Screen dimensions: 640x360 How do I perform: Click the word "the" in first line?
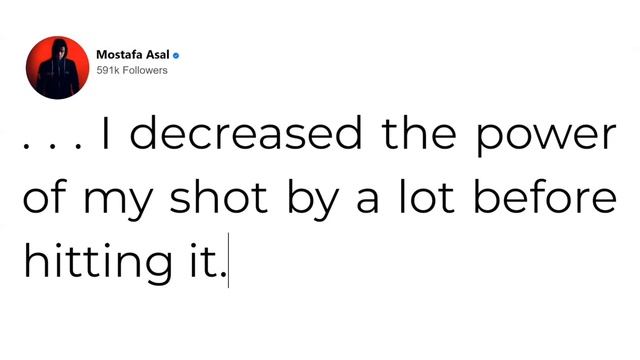[x=419, y=133]
